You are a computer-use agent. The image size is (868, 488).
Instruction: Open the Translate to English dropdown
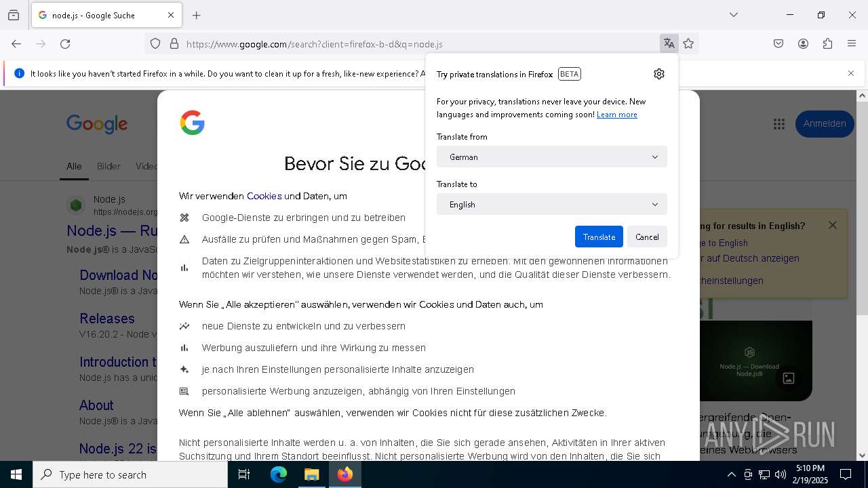tap(552, 204)
